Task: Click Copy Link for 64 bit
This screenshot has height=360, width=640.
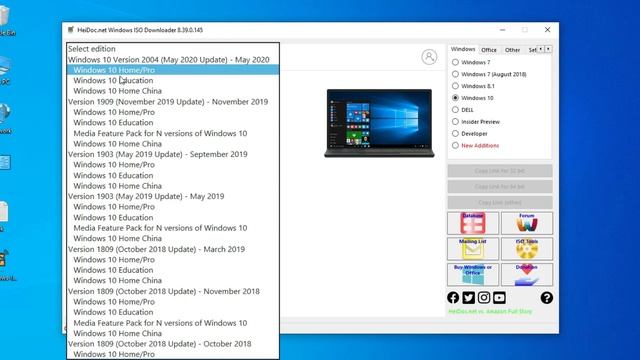Action: pyautogui.click(x=500, y=187)
